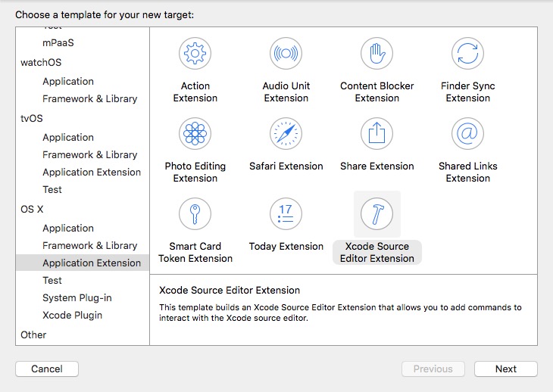Select the Finder Sync Extension icon
The width and height of the screenshot is (553, 392).
[467, 54]
